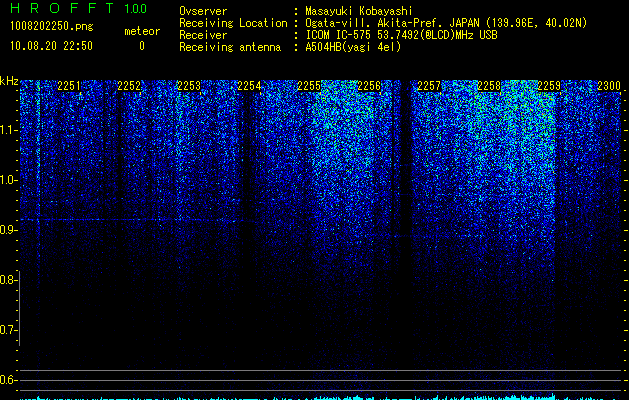
Task: Click the A504HB(yagi 4el) antenna text
Action: click(x=353, y=47)
